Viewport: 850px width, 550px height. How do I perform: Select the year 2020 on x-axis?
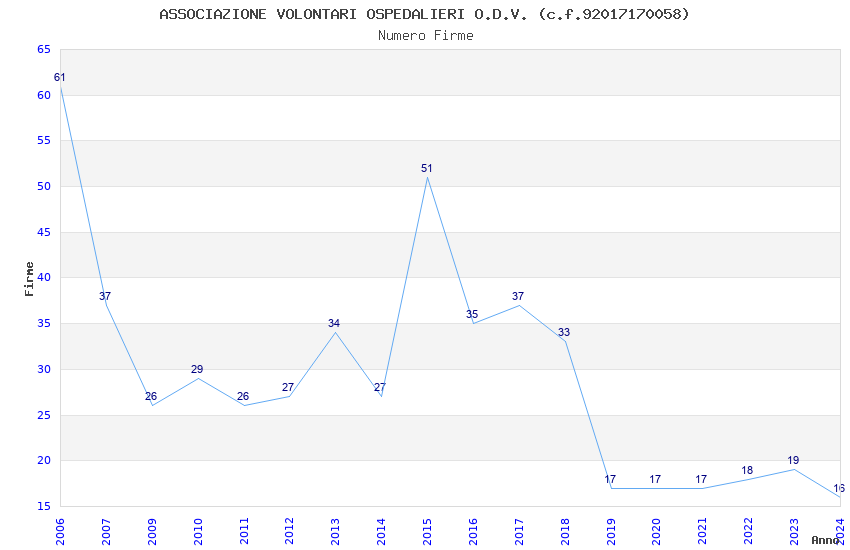(x=656, y=532)
